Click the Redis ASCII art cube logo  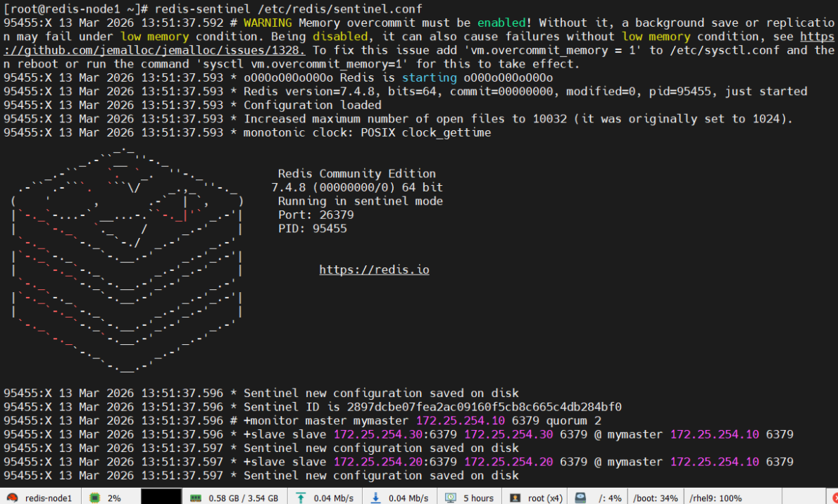point(127,259)
